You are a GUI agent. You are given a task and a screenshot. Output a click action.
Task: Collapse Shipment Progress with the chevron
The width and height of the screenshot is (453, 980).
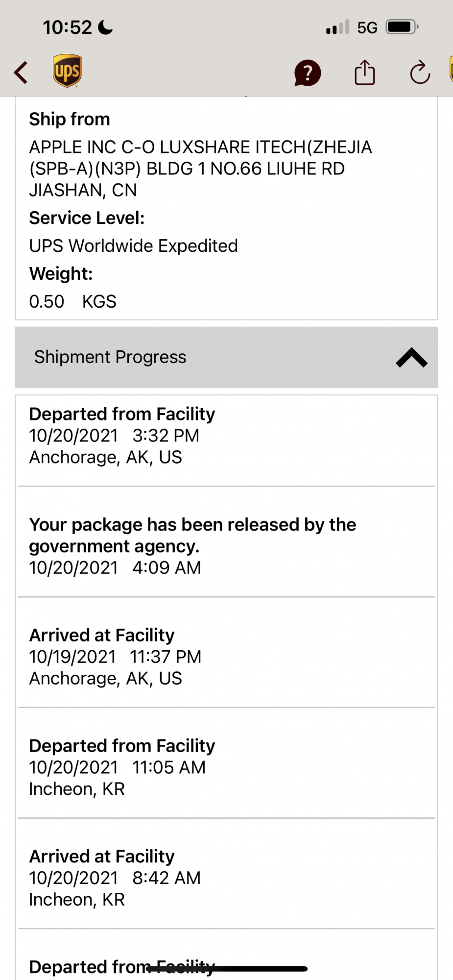tap(411, 358)
